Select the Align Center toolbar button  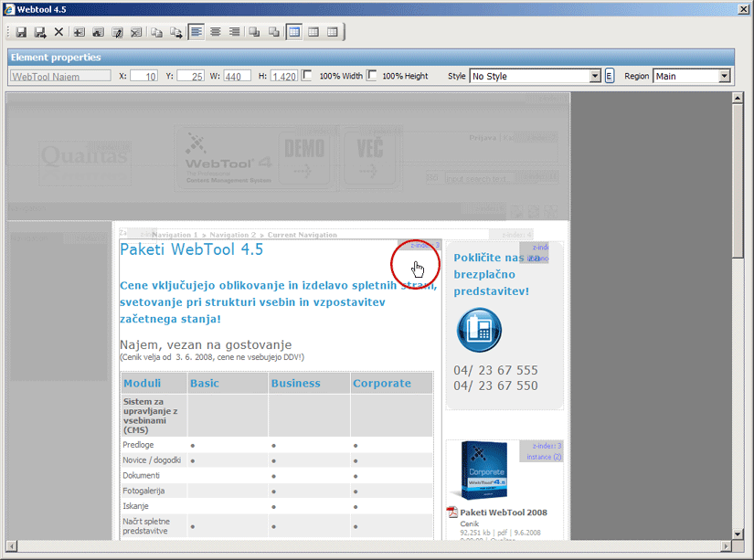(x=216, y=32)
